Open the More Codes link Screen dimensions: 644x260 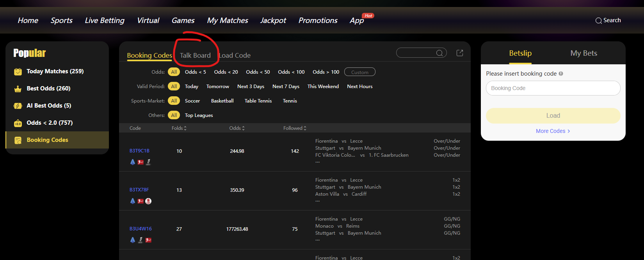tap(553, 131)
